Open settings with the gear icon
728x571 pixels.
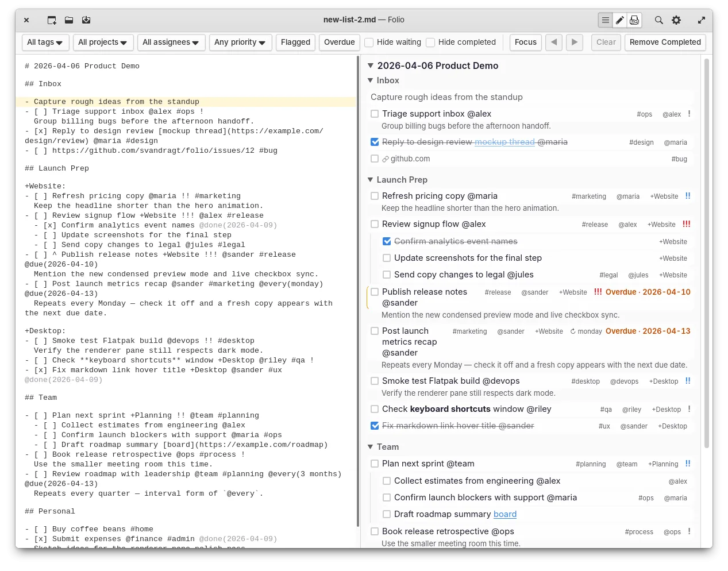[x=676, y=20]
